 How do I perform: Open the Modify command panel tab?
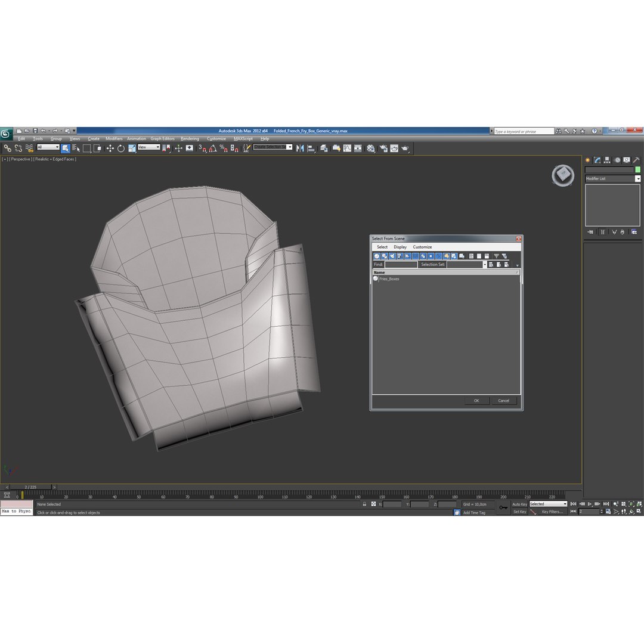(597, 160)
